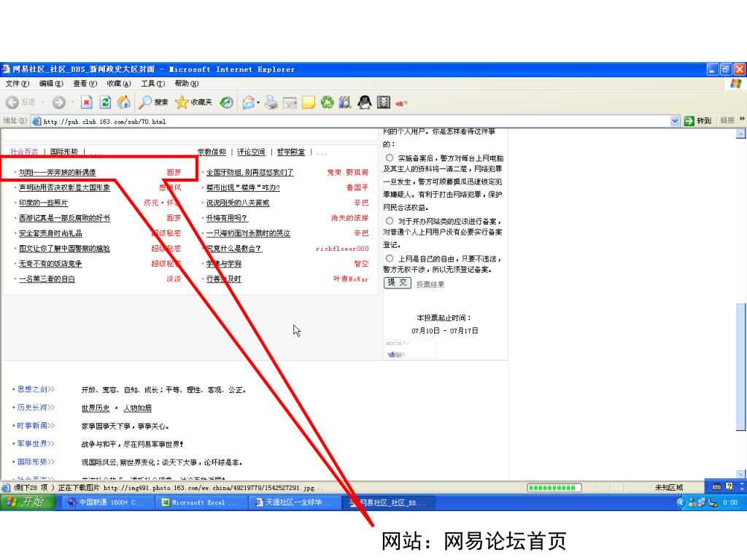Expand the Links (链接) toolbar chevron

pyautogui.click(x=742, y=119)
